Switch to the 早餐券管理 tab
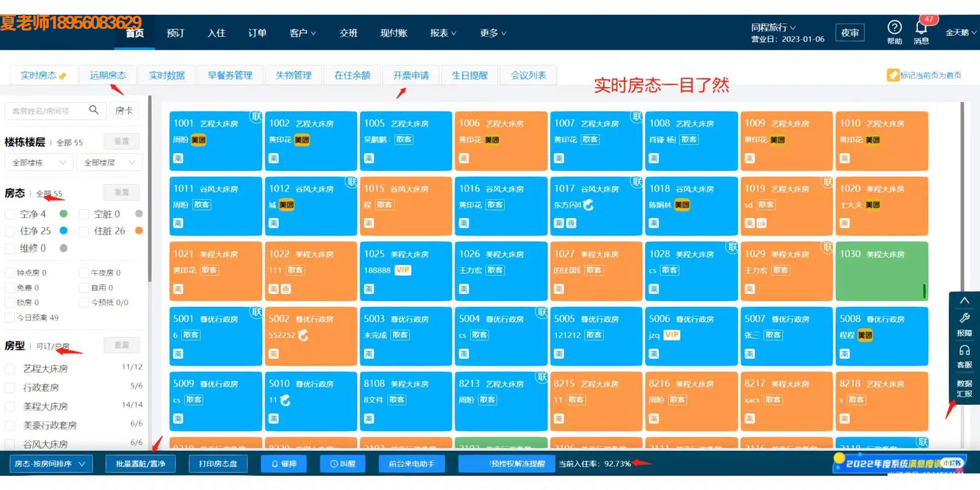Image resolution: width=980 pixels, height=490 pixels. [x=230, y=75]
